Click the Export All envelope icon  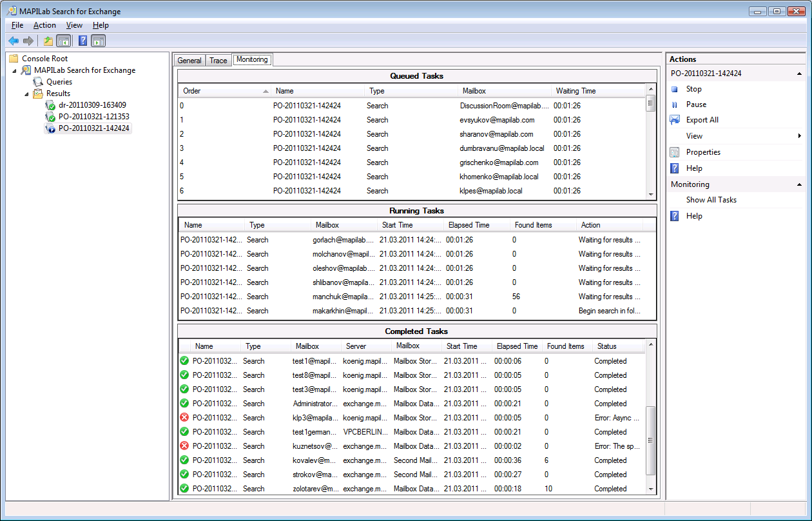[675, 120]
